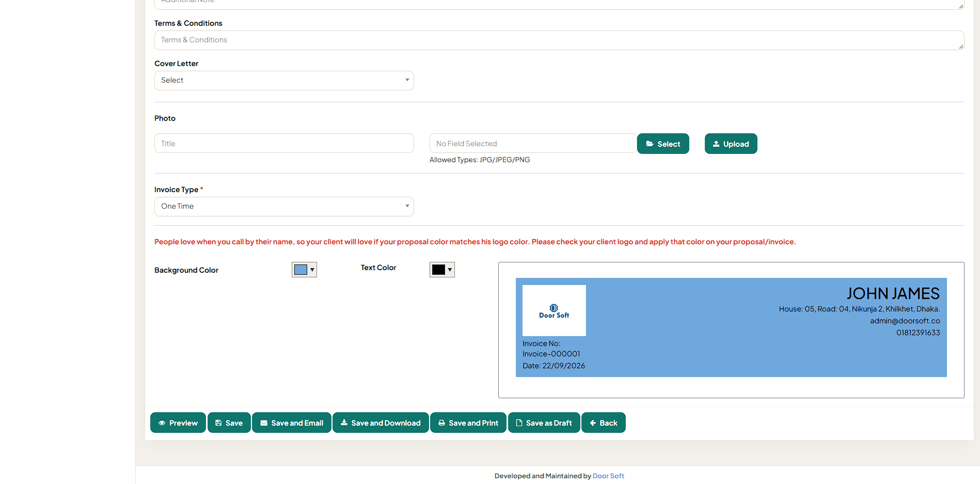
Task: Click the Save and Email button
Action: click(292, 423)
